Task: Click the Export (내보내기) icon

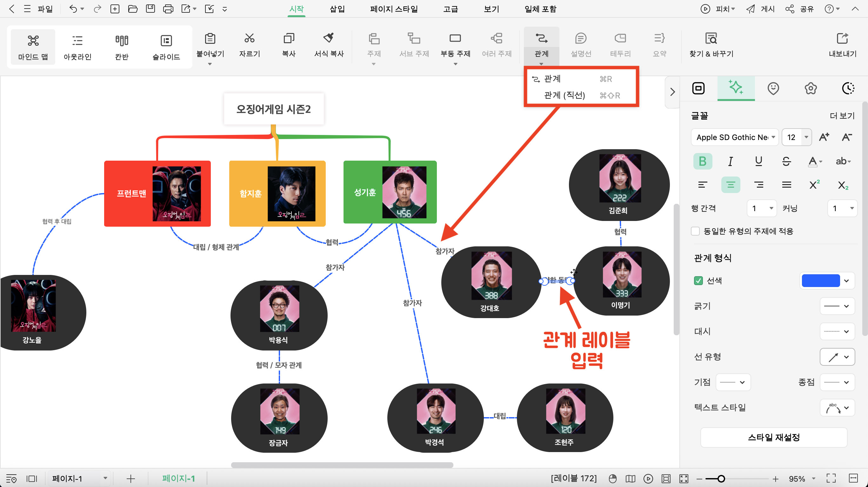Action: 842,38
